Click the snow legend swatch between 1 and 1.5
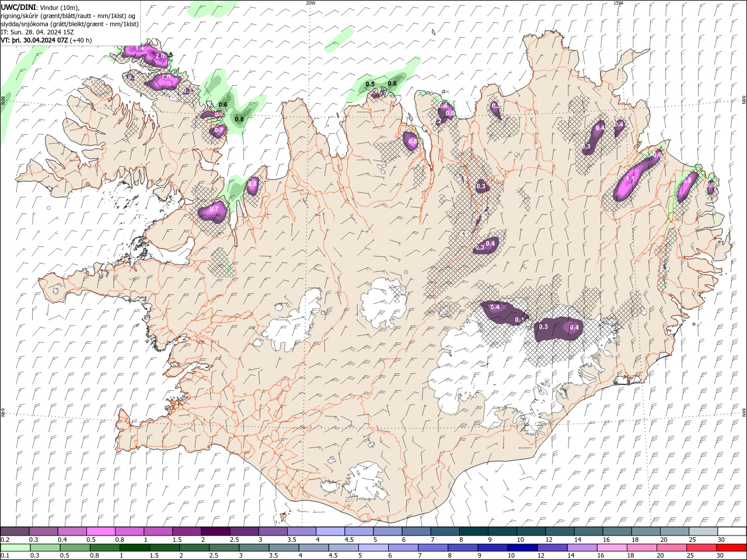The image size is (747, 560). pyautogui.click(x=158, y=531)
